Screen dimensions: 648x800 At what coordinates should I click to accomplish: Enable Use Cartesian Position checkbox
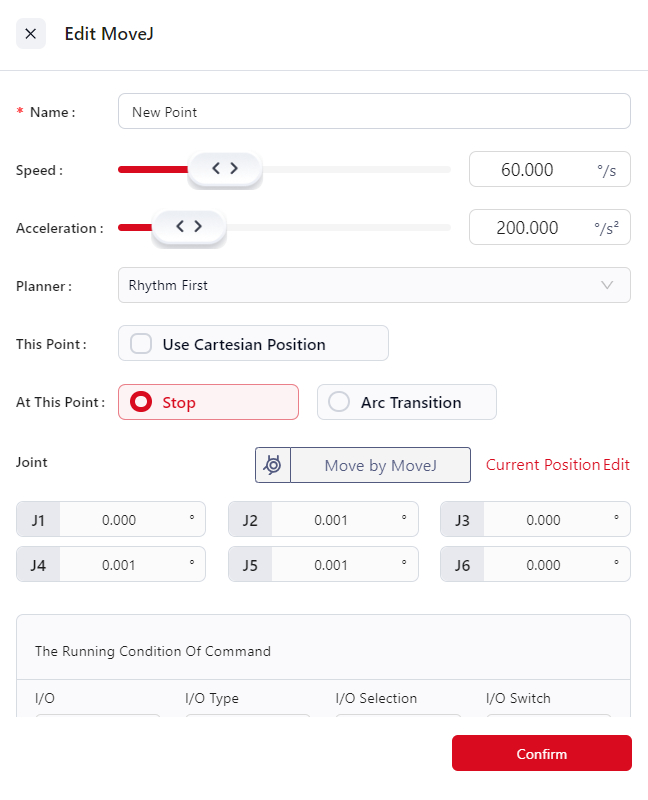[142, 344]
